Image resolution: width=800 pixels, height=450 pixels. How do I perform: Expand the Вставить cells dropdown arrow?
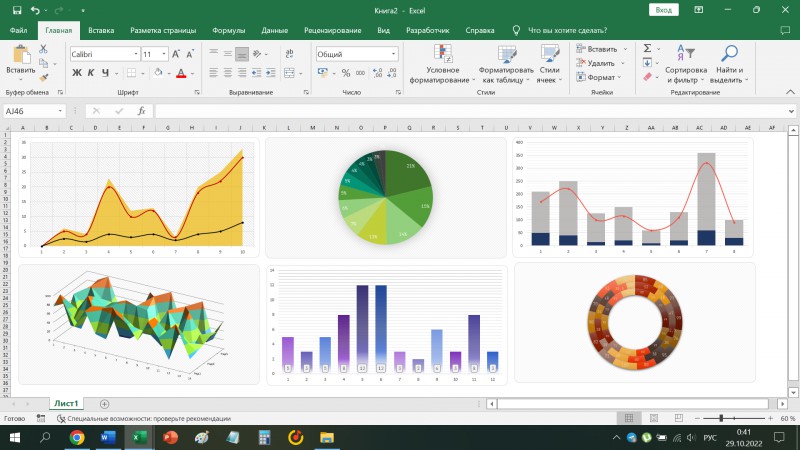coord(626,49)
